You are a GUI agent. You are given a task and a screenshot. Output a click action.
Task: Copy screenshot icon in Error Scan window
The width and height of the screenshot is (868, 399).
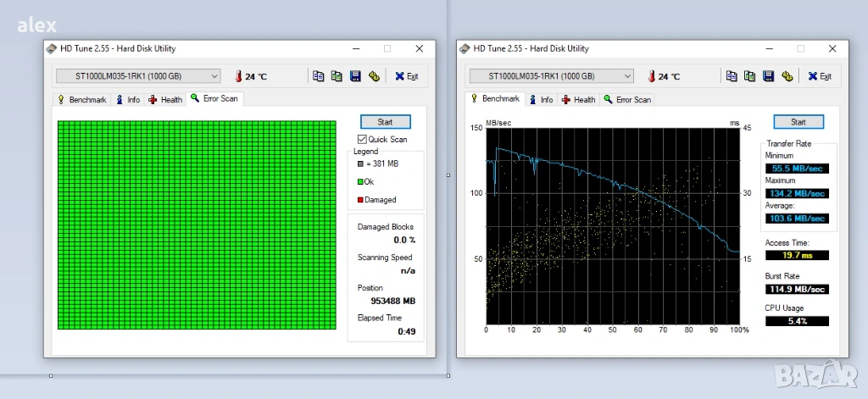coord(337,76)
